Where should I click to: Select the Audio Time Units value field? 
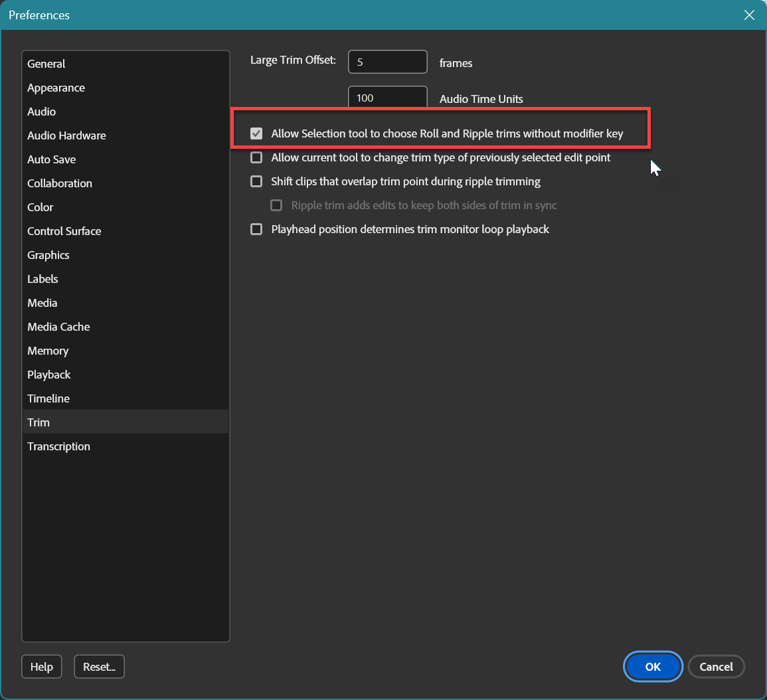point(387,97)
